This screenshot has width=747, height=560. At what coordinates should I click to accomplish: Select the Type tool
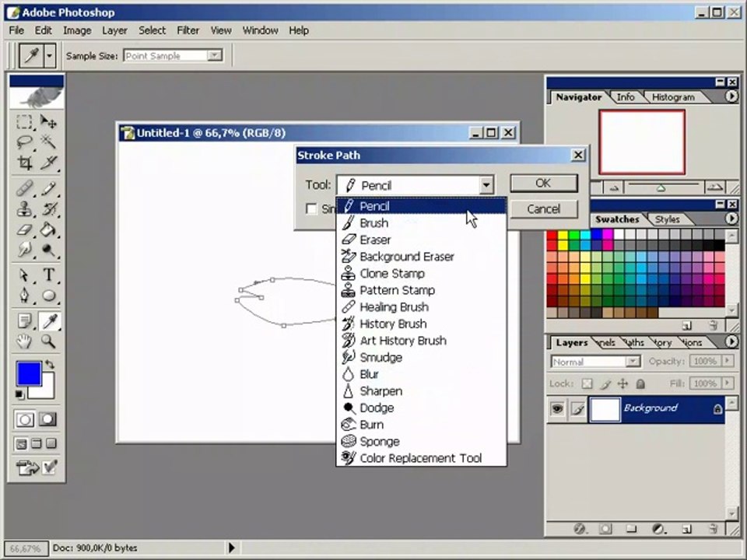coord(48,275)
